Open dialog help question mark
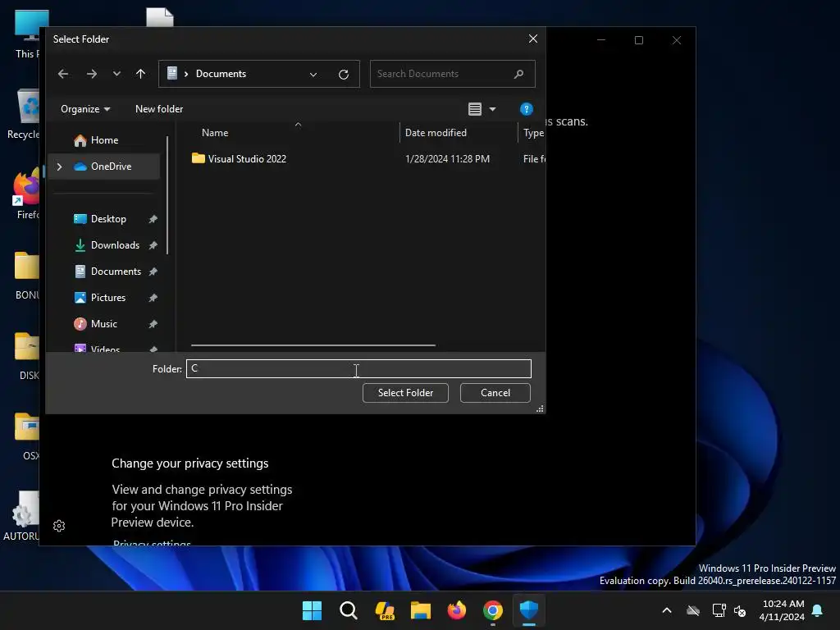 (x=526, y=109)
